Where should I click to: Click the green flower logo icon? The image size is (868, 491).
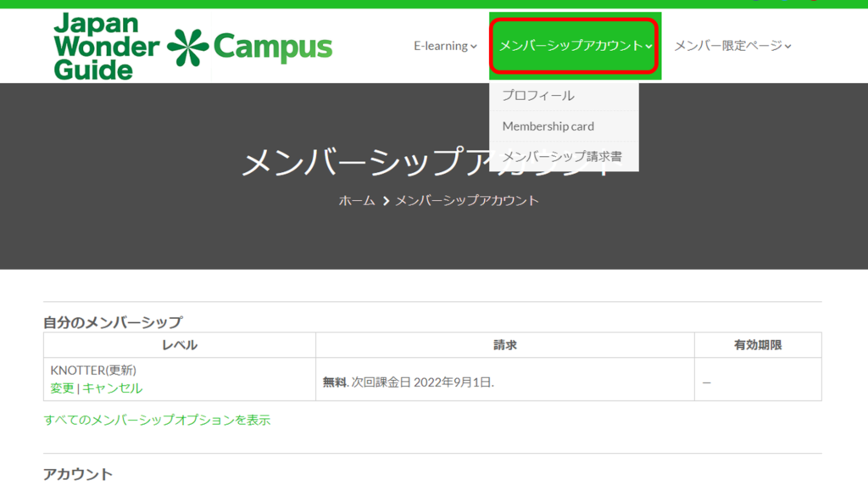[x=188, y=47]
